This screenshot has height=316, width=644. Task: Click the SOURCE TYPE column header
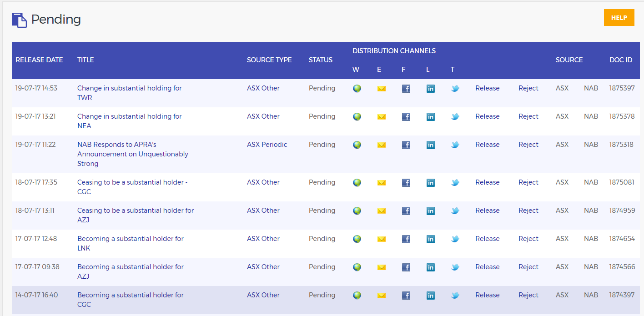click(269, 60)
